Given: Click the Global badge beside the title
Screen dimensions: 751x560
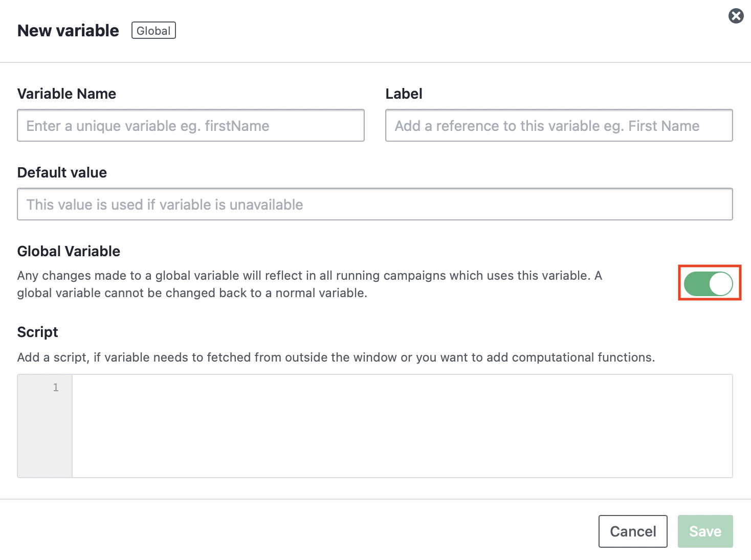Looking at the screenshot, I should (x=153, y=31).
